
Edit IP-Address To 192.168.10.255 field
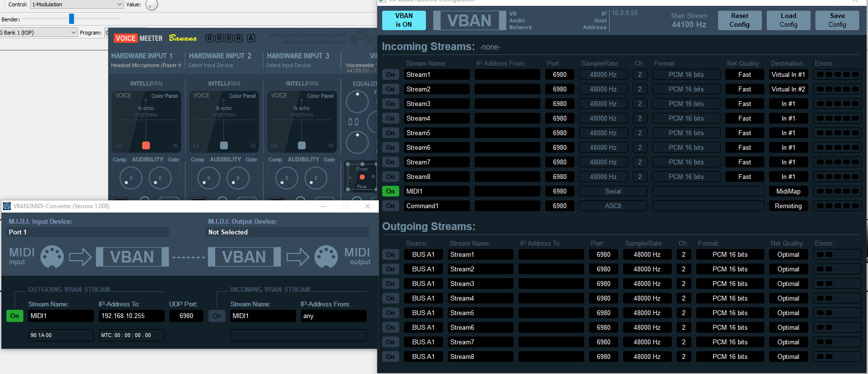click(131, 316)
